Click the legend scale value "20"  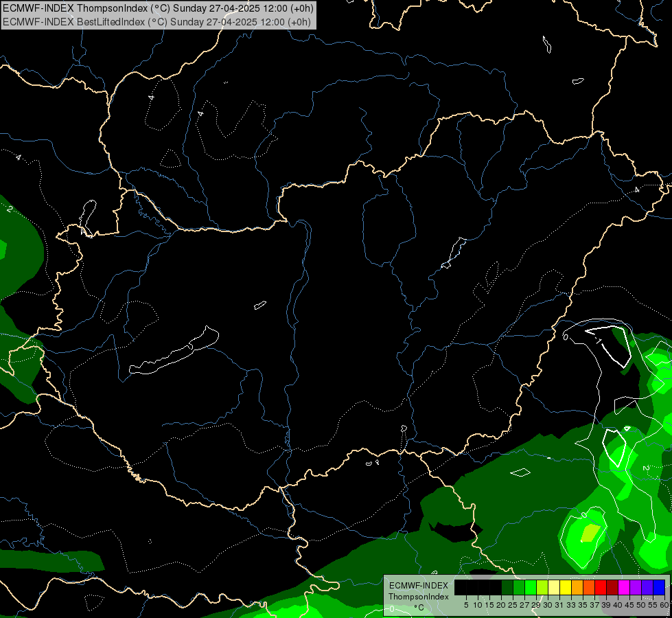(x=502, y=605)
